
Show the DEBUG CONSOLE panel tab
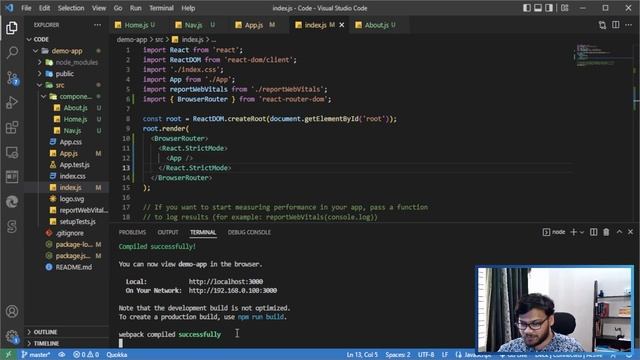coord(249,232)
